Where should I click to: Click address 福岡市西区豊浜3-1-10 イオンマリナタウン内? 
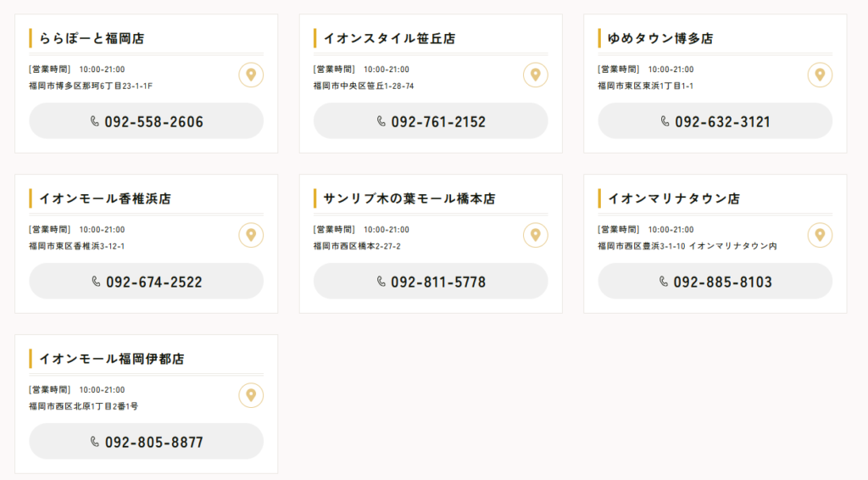pyautogui.click(x=687, y=247)
